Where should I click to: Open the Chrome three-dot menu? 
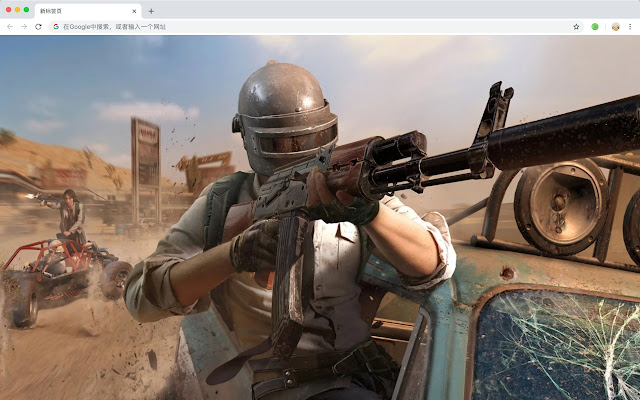[630, 27]
